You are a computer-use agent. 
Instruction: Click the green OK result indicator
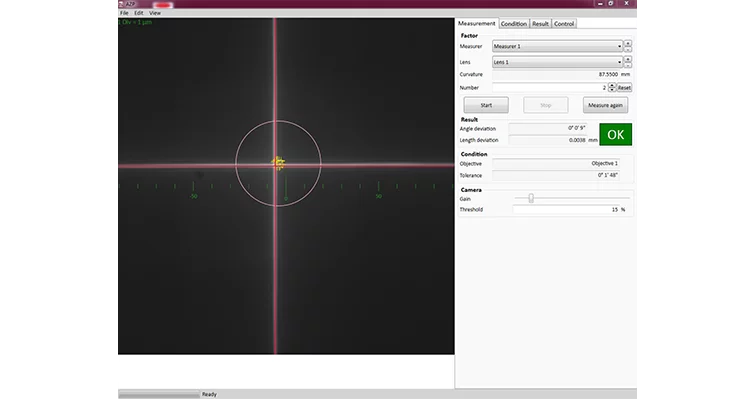coord(615,134)
